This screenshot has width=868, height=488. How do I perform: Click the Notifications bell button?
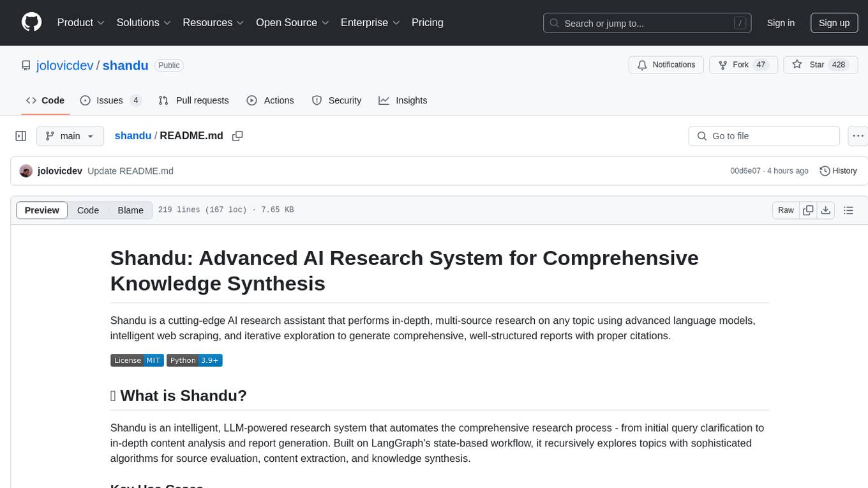666,65
